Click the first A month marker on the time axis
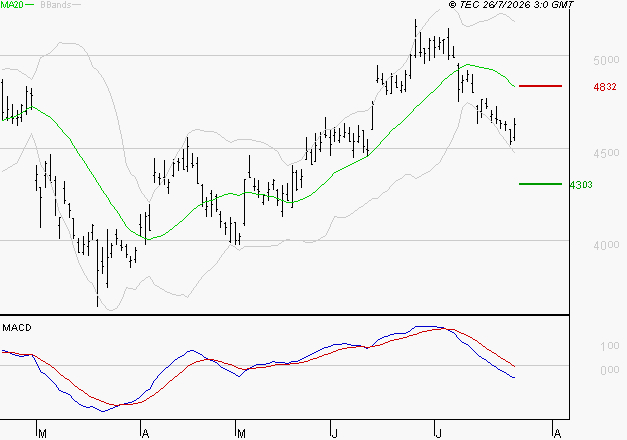The image size is (627, 440). [x=146, y=434]
